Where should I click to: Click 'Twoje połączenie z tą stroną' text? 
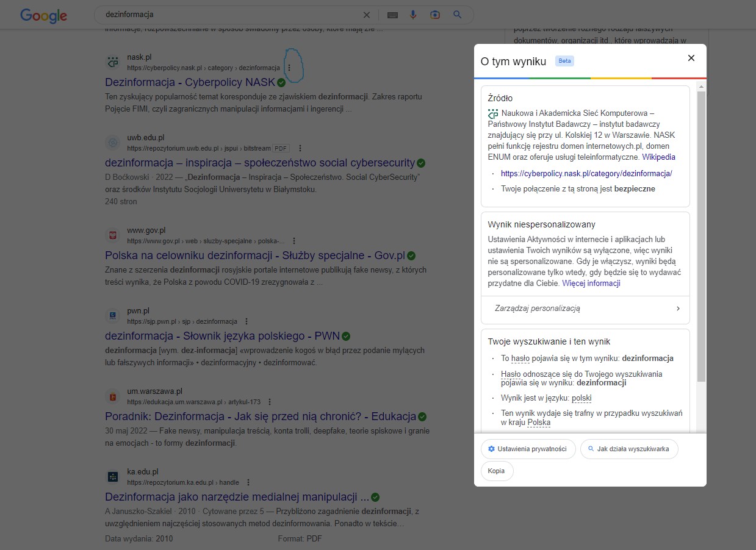(x=578, y=189)
